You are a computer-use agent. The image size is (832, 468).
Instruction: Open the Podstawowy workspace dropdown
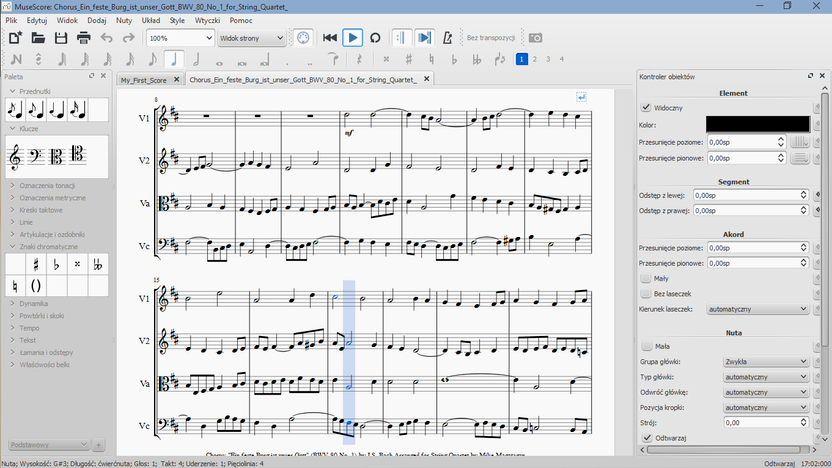click(x=49, y=445)
